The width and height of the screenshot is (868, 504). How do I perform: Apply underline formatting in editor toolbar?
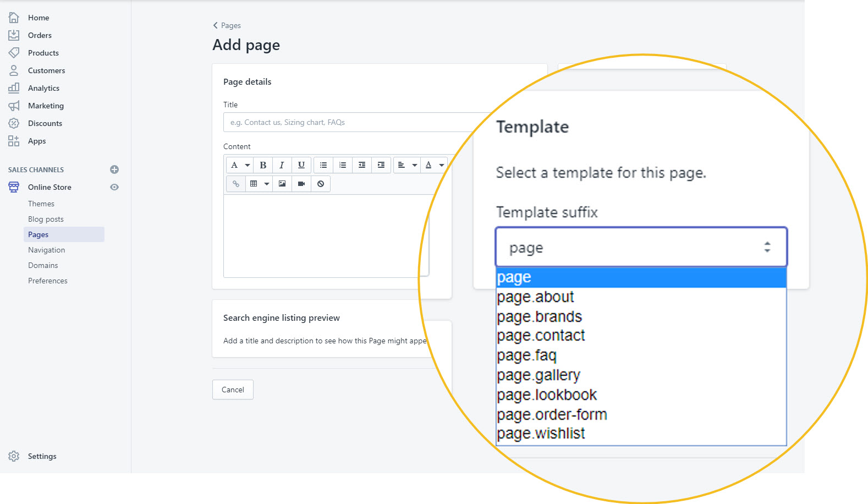(x=301, y=165)
